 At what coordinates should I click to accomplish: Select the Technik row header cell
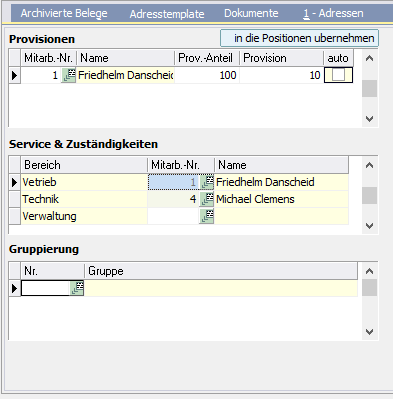pos(14,199)
